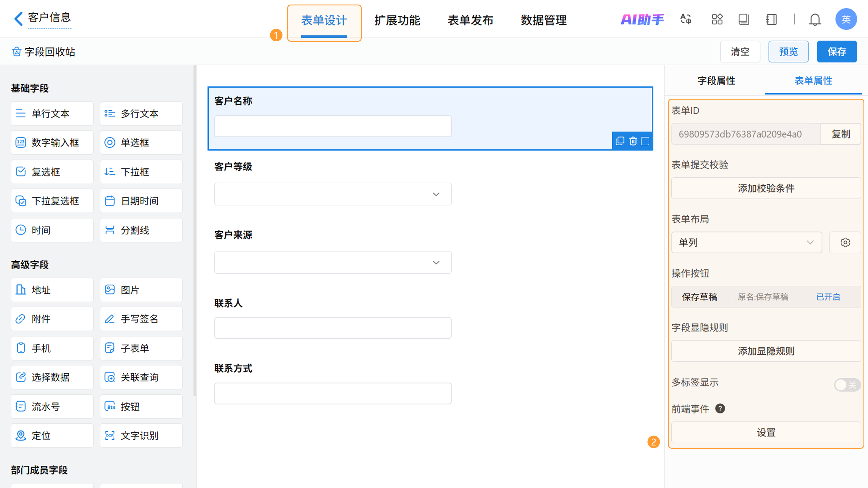Open the translation language icon
Viewport: 868px width, 488px height.
tap(686, 19)
